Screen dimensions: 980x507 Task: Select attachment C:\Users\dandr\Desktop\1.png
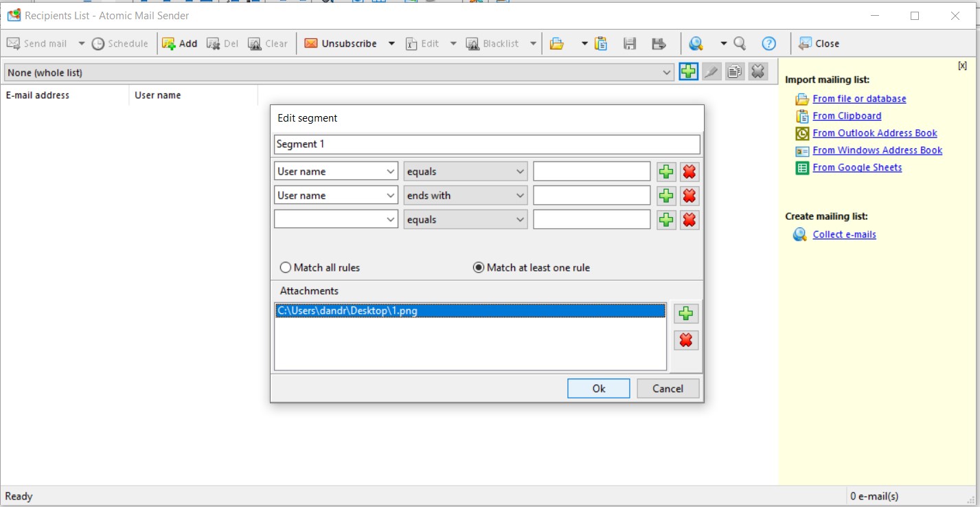(x=470, y=311)
